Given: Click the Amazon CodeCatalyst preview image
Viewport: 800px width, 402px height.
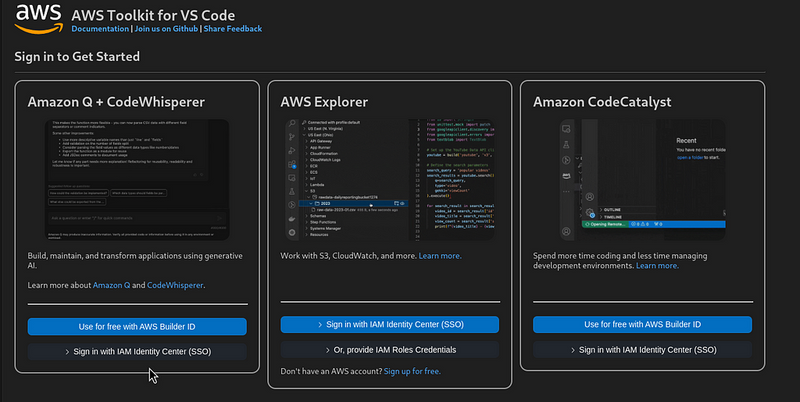Looking at the screenshot, I should (x=642, y=178).
